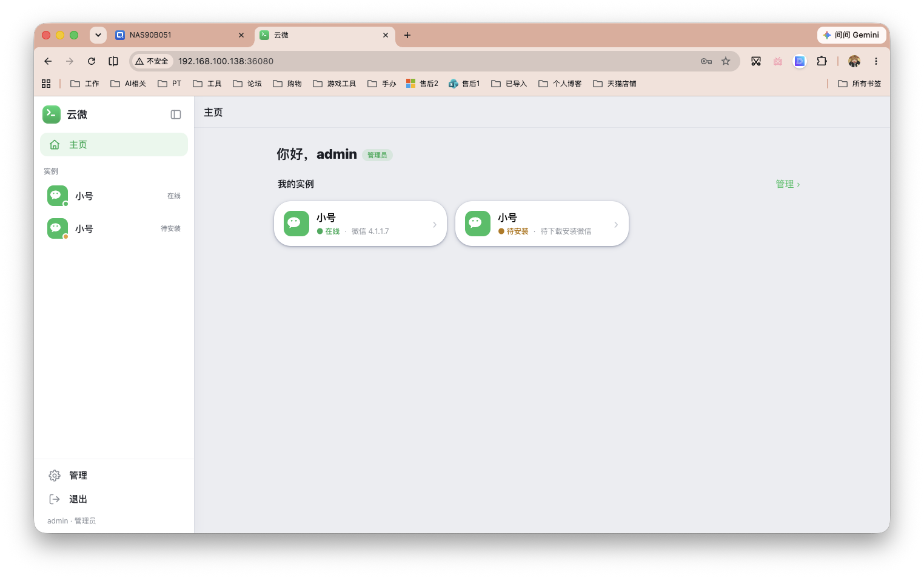This screenshot has height=578, width=924.
Task: Close the 云微 tab
Action: [x=386, y=35]
